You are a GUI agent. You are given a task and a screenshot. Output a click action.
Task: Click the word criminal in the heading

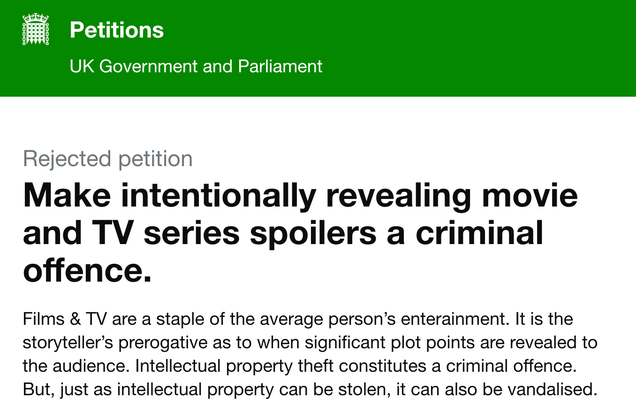point(479,233)
